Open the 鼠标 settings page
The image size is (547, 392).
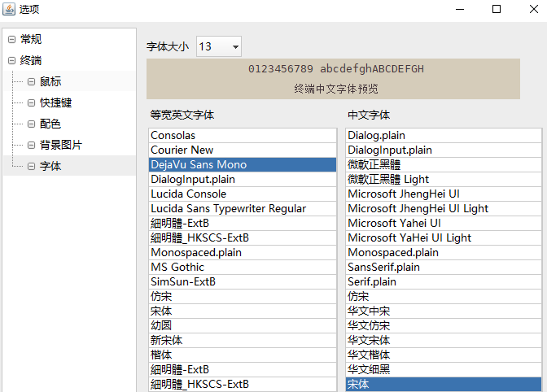click(x=50, y=81)
